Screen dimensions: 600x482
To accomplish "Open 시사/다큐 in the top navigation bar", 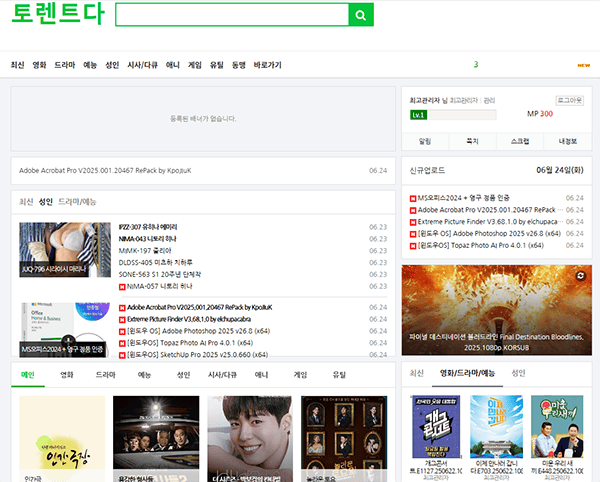I will tap(142, 65).
